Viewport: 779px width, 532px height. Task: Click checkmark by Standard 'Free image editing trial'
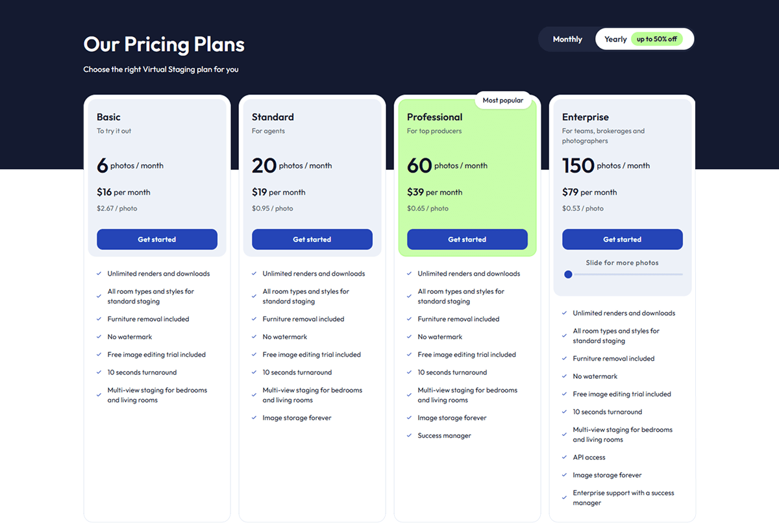point(254,355)
